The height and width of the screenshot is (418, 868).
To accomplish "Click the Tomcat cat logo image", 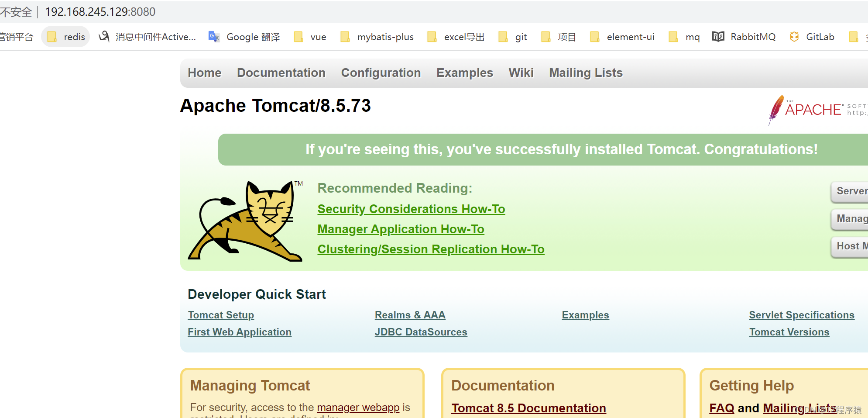I will [x=245, y=221].
